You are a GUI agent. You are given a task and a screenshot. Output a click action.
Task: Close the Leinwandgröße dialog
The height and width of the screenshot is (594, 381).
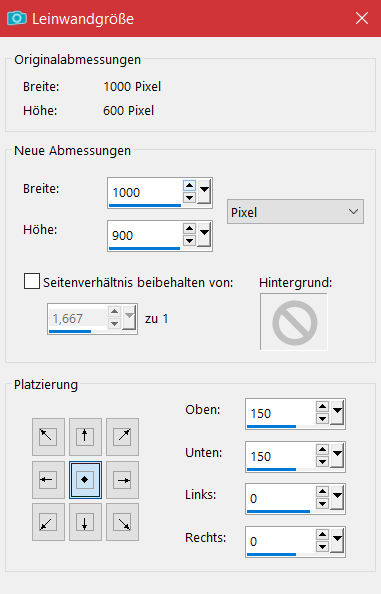click(x=362, y=18)
